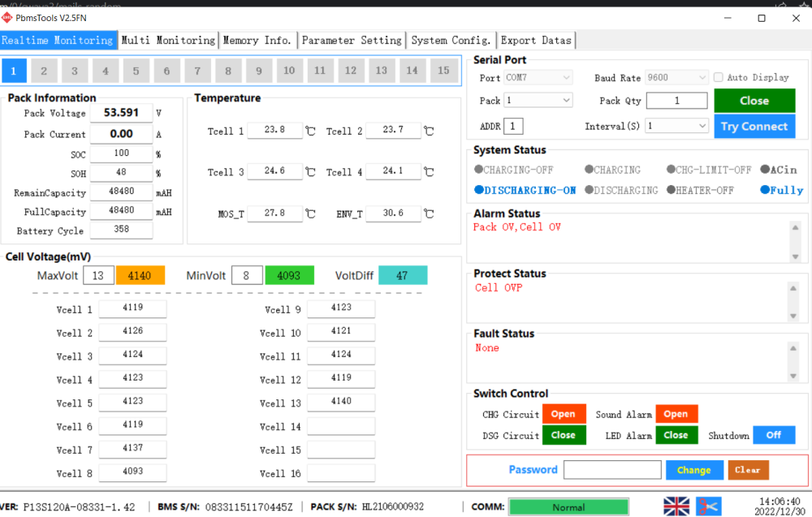
Task: Click the Vcell 13 value 4140
Action: (x=341, y=402)
